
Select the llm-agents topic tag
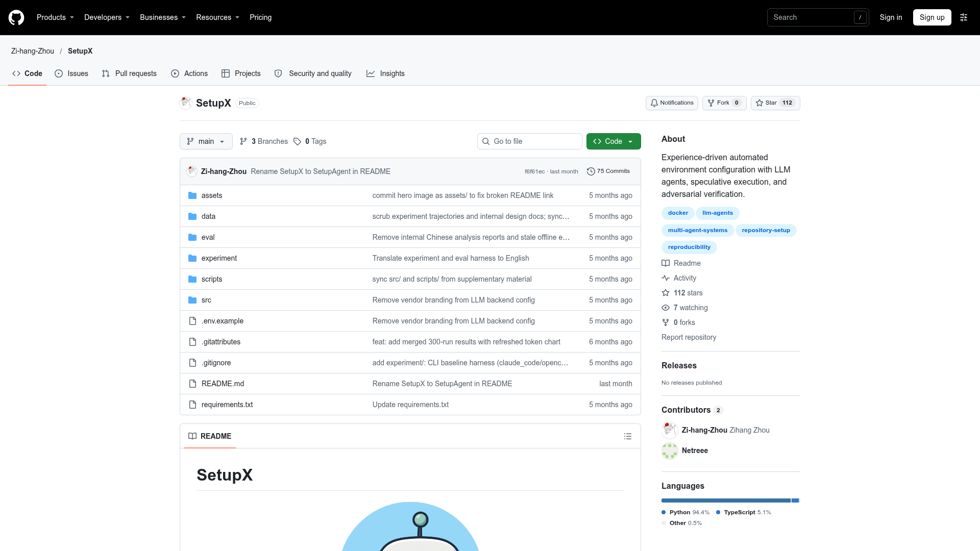717,213
